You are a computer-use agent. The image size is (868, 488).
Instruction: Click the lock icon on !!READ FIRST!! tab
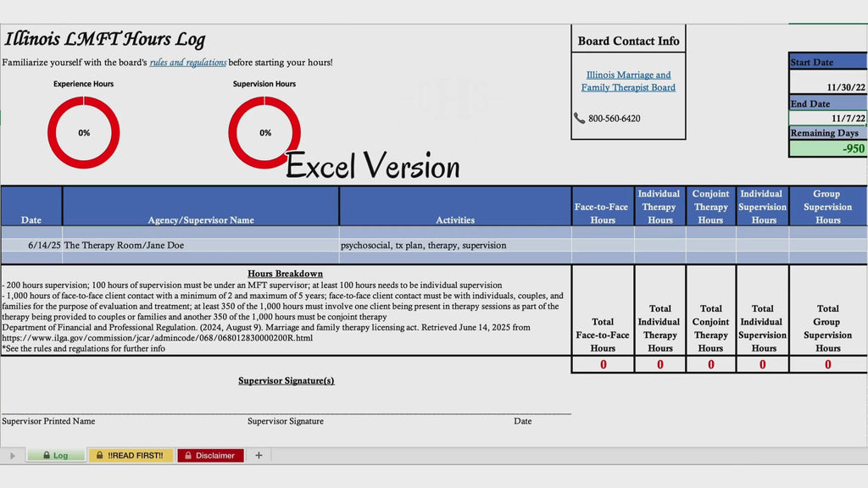click(100, 455)
